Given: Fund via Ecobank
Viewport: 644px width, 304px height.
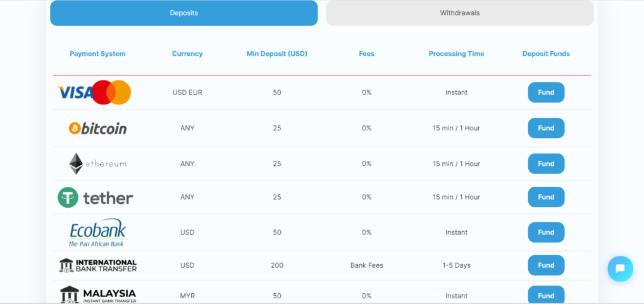Looking at the screenshot, I should coord(546,232).
